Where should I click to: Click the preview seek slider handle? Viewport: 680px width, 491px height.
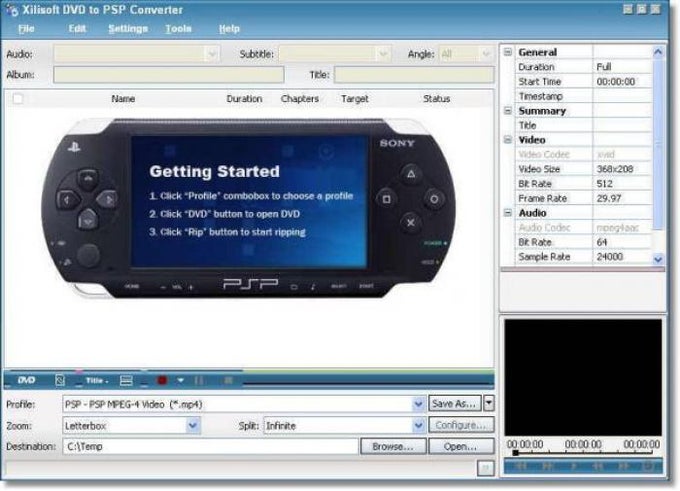click(x=516, y=453)
